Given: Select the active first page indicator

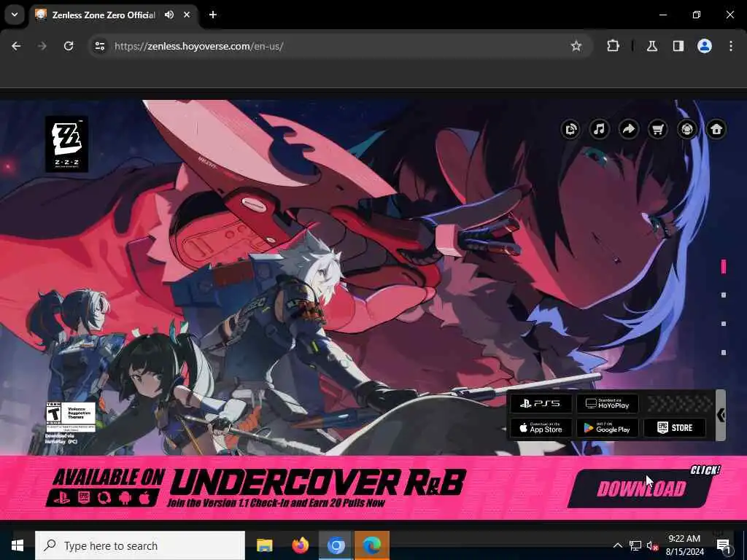Looking at the screenshot, I should (x=724, y=267).
